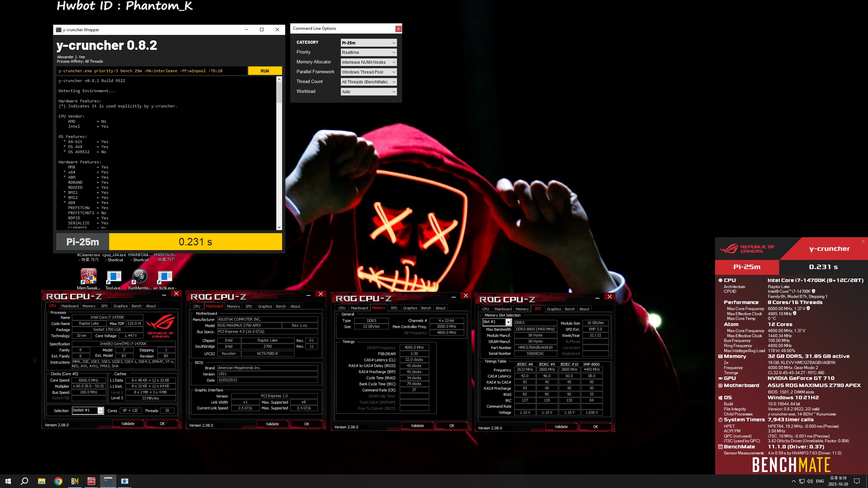
Task: Click the 6000.0 MHz Core Speed value
Action: click(x=88, y=380)
